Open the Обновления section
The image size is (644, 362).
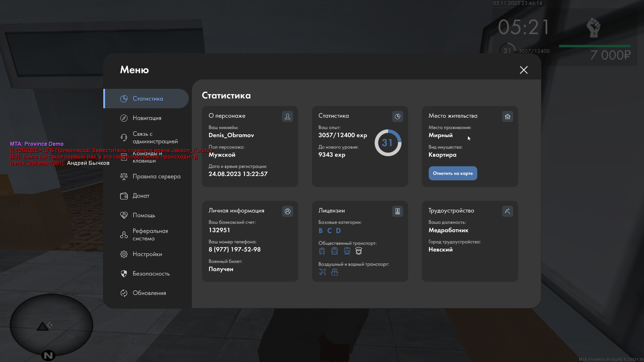[149, 293]
